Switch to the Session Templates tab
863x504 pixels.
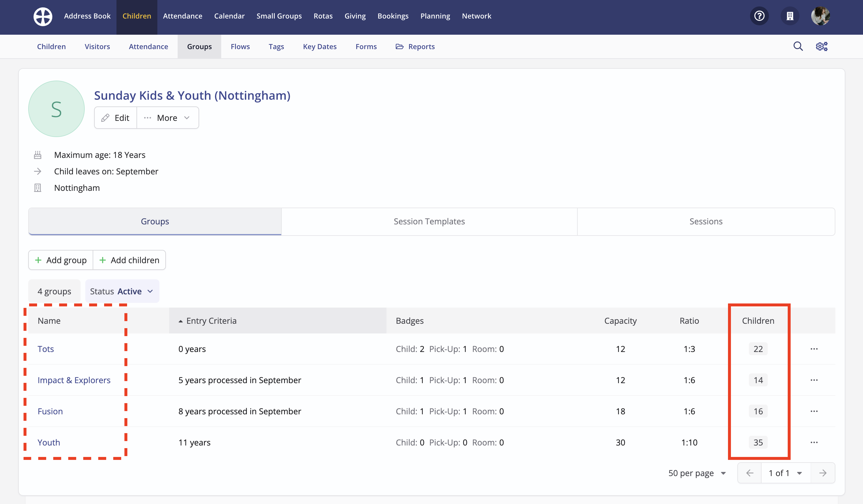pyautogui.click(x=429, y=221)
